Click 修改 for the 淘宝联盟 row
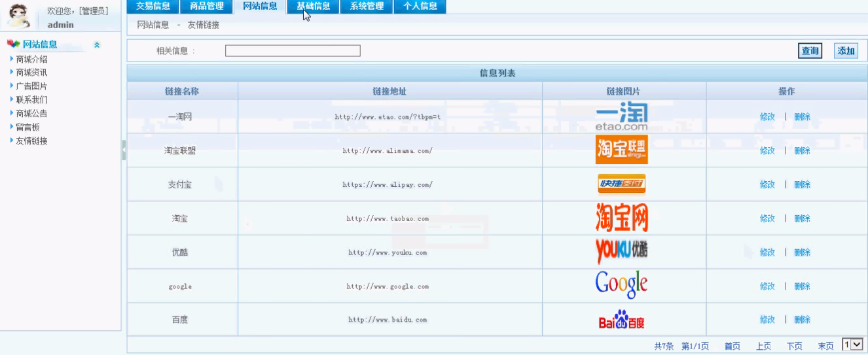The image size is (868, 355). point(767,151)
